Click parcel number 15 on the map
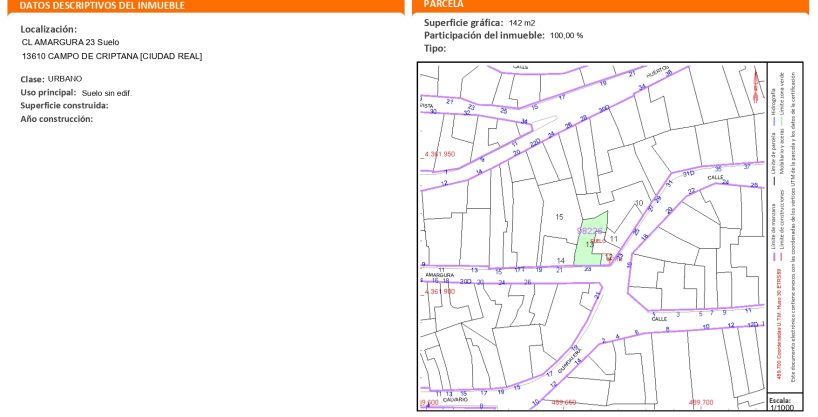Viewport: 818px width, 417px height. (560, 217)
